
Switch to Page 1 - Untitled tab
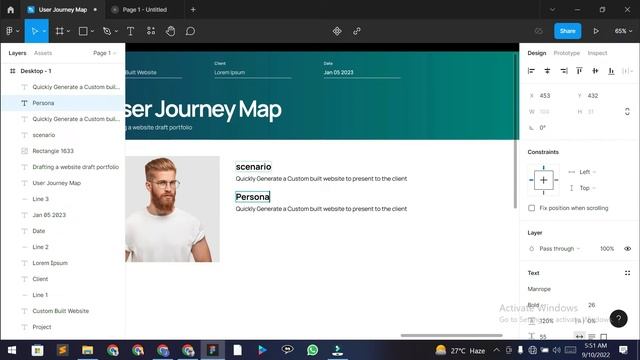pos(144,9)
